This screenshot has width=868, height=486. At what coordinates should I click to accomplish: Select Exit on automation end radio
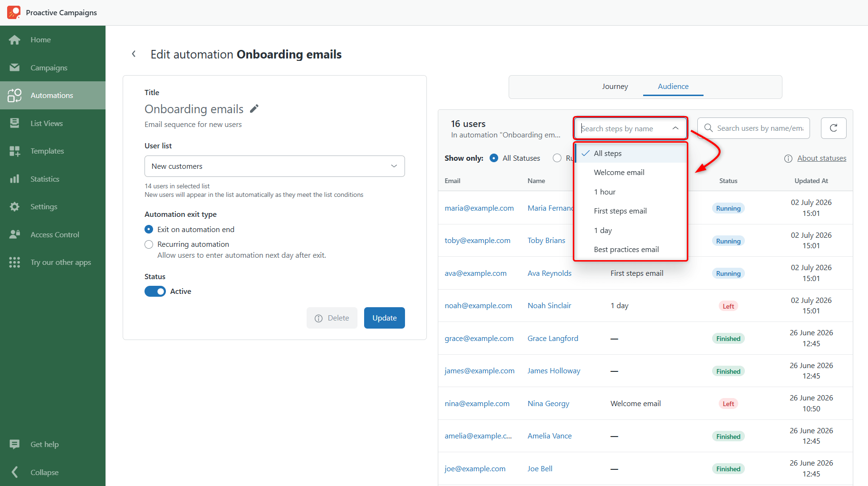(149, 229)
